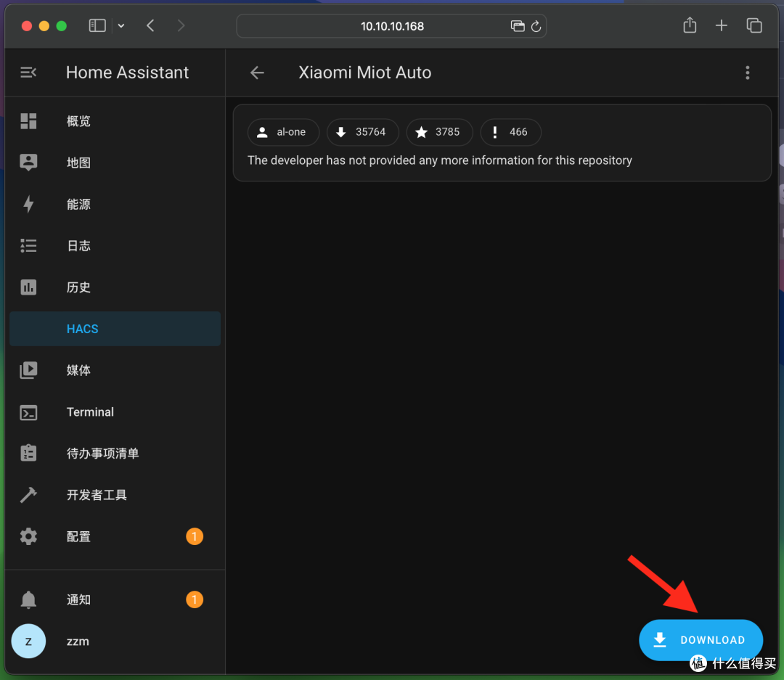Click the address bar page options icon
This screenshot has height=680, width=784.
[518, 26]
